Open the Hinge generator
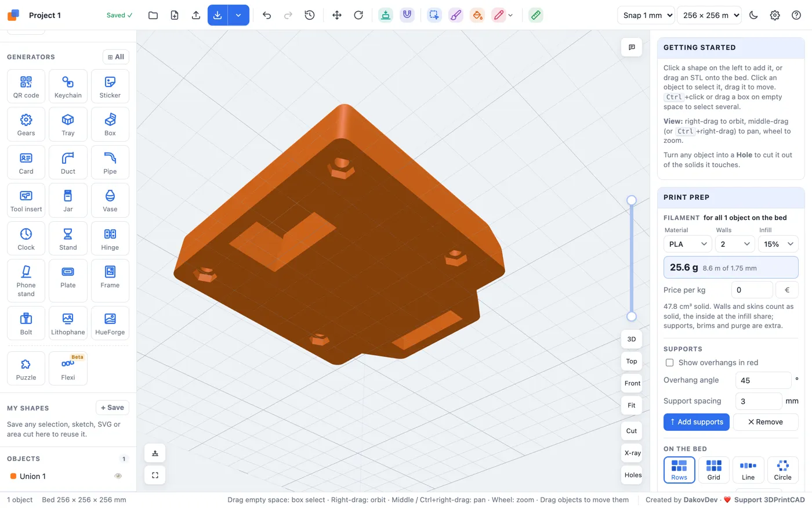 click(x=110, y=239)
